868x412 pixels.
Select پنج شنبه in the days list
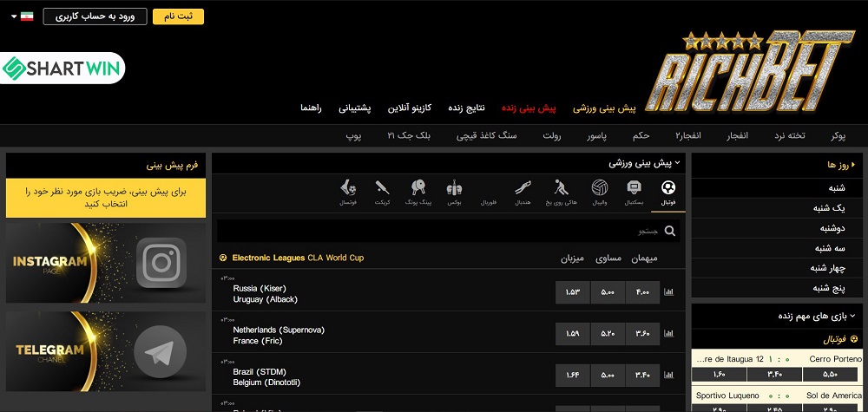[777, 288]
